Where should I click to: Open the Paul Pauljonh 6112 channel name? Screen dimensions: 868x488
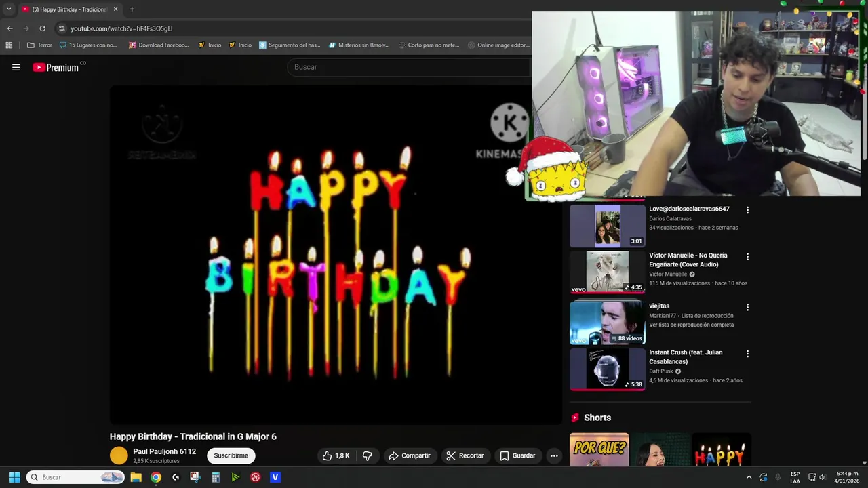(164, 451)
